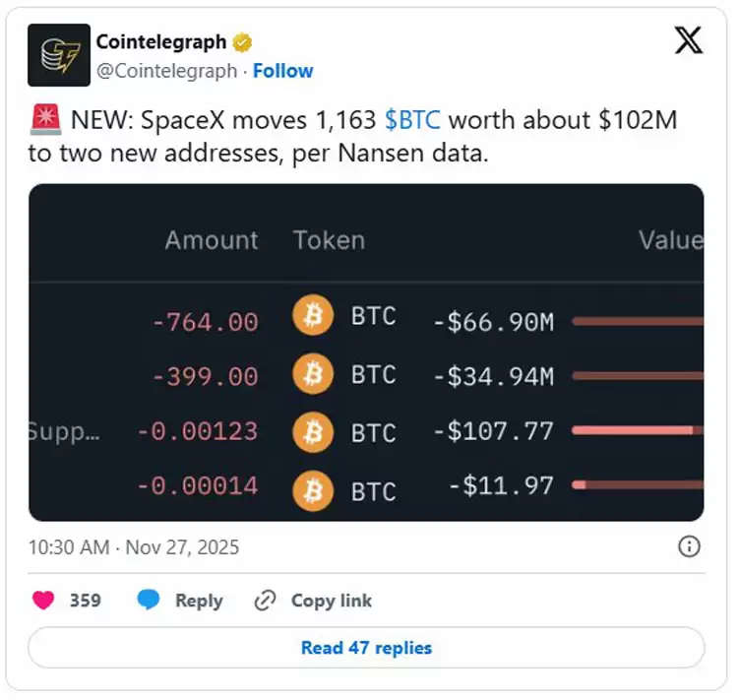Click the Cointelegraph display name

tap(161, 42)
